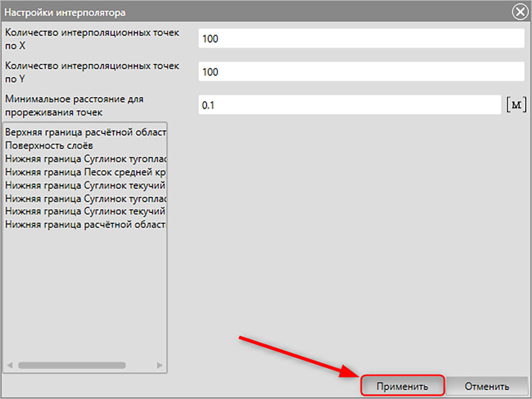Cancel changes with the Отменить button
Screen dimensions: 532x399
[x=487, y=386]
